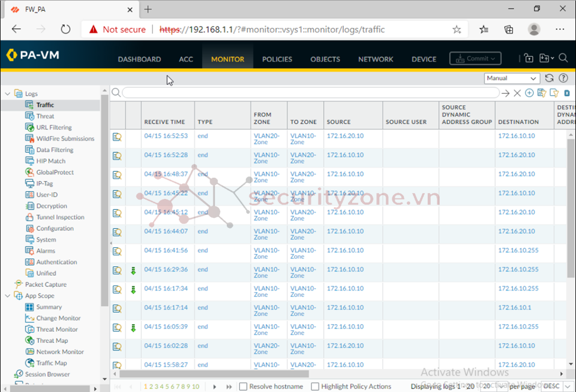Screen dimensions: 576x392
Task: Switch to the OBJECTS tab
Action: [325, 59]
